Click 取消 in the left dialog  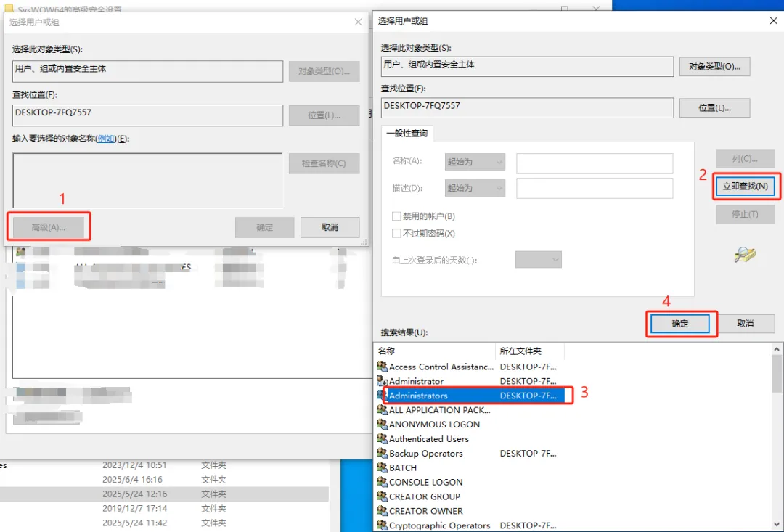pos(330,227)
